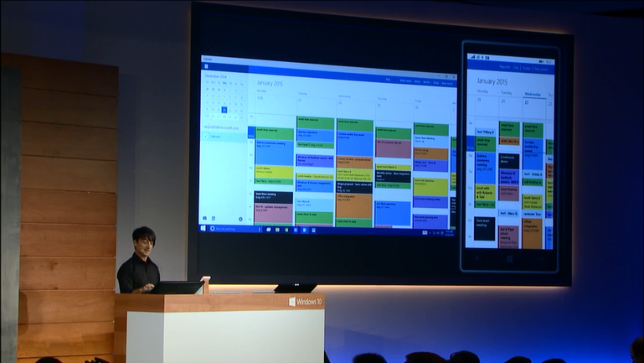Open Monday's pink event on desktop
This screenshot has height=363, width=644.
[x=274, y=214]
